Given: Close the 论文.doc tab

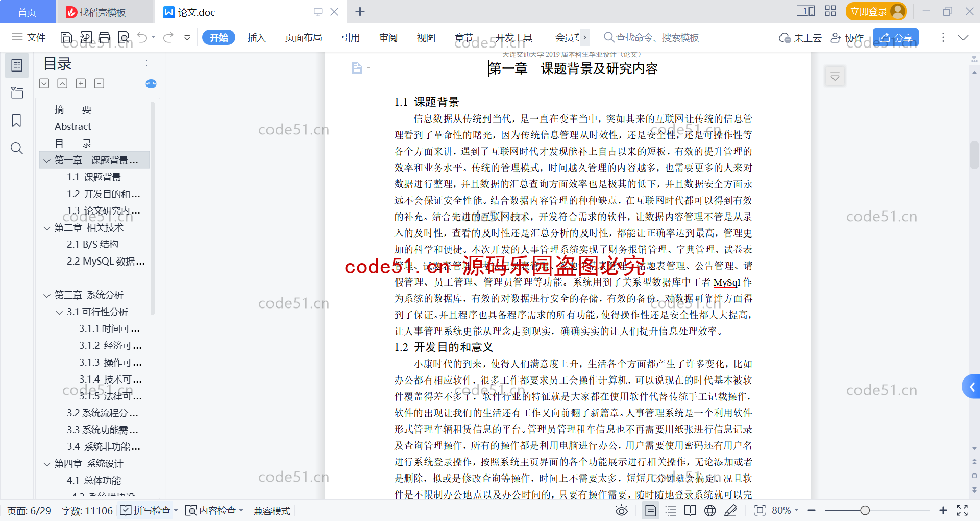Looking at the screenshot, I should tap(334, 12).
